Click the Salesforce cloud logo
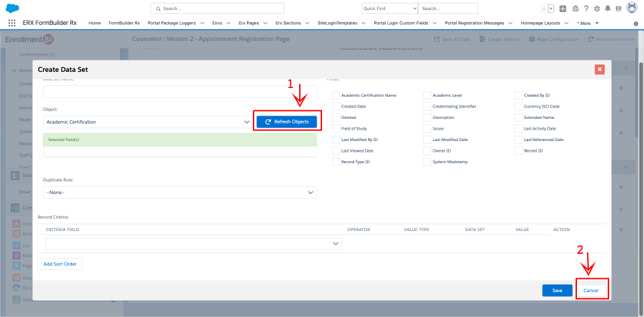 pyautogui.click(x=13, y=8)
